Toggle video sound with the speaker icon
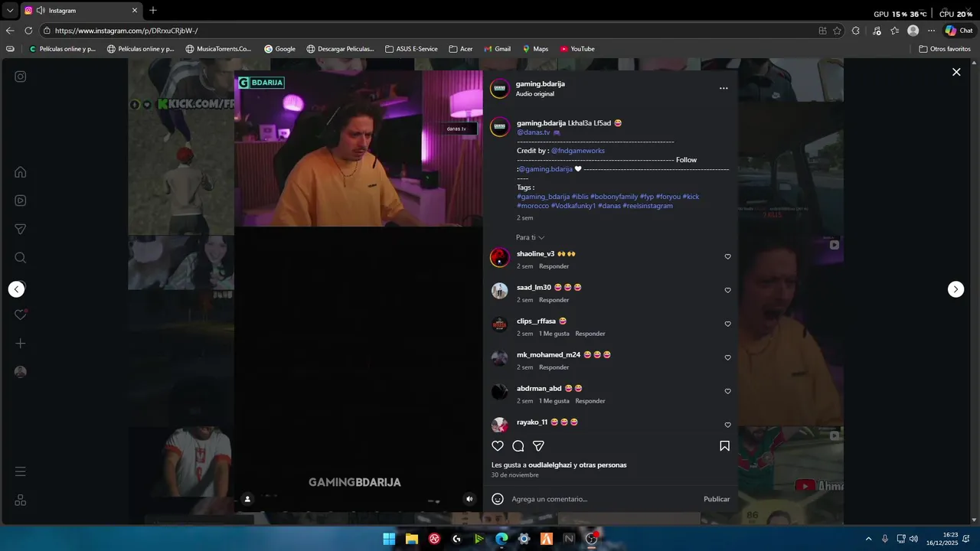The height and width of the screenshot is (551, 980). [x=470, y=499]
